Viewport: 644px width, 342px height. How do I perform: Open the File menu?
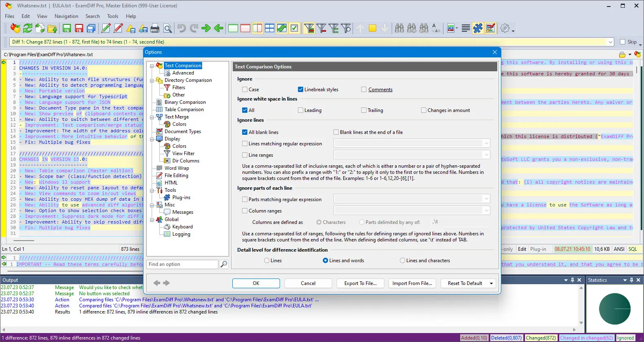[9, 16]
